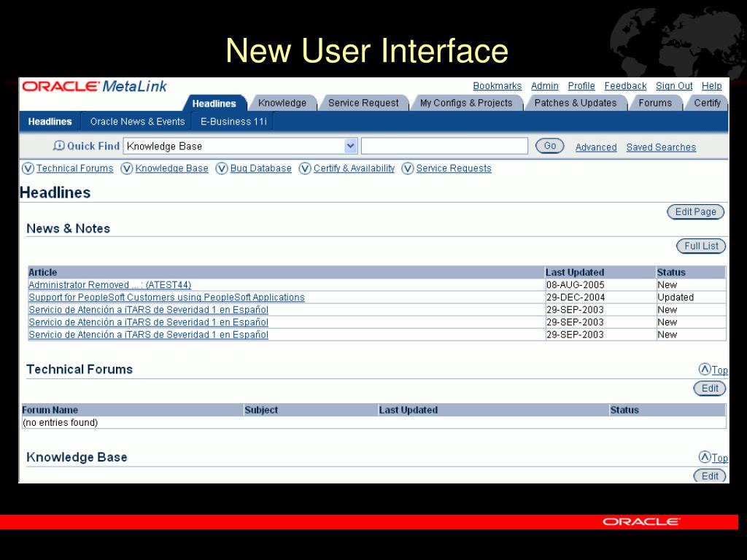Viewport: 747px width, 560px height.
Task: Select the Headlines subtab
Action: [50, 122]
